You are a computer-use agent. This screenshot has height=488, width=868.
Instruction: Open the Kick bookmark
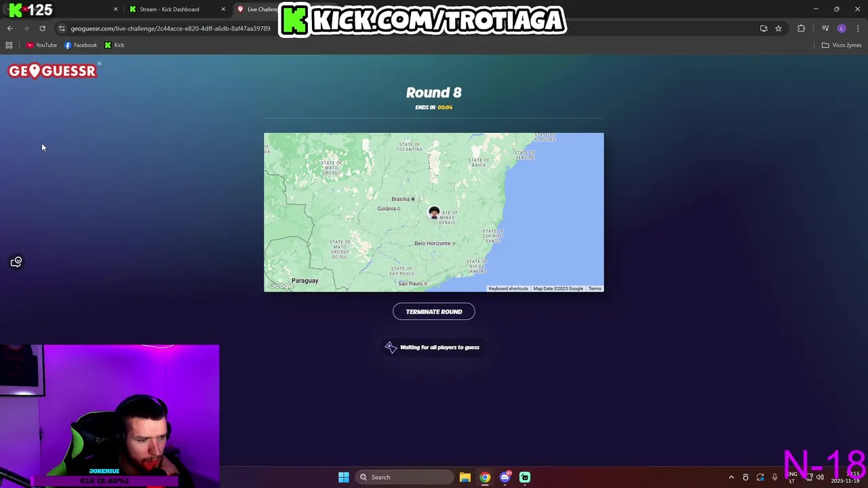pos(115,45)
